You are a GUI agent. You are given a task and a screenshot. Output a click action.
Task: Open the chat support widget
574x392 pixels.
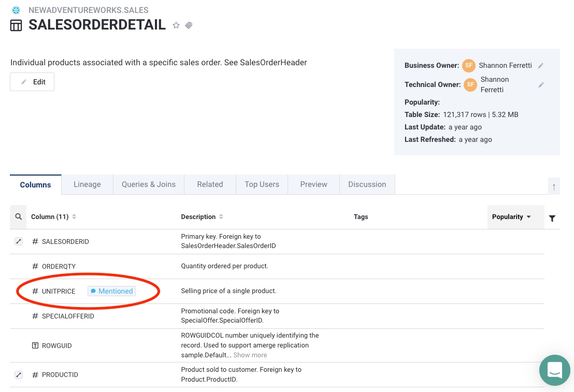click(x=554, y=370)
